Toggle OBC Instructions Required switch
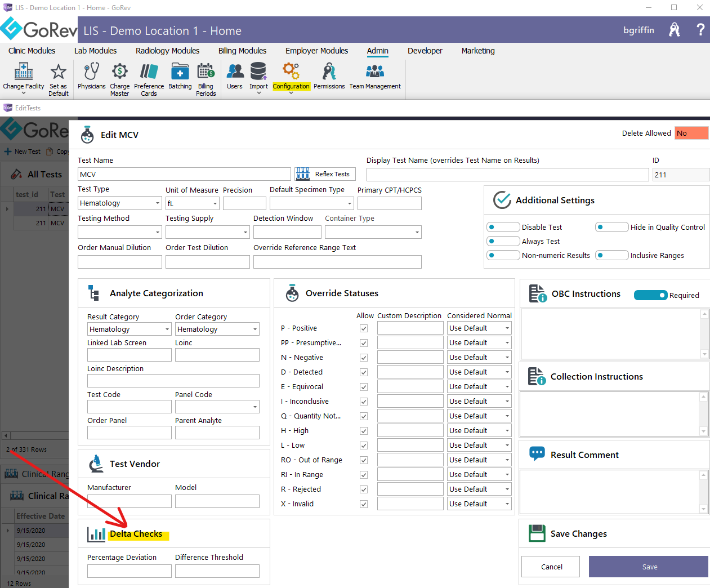 (651, 295)
